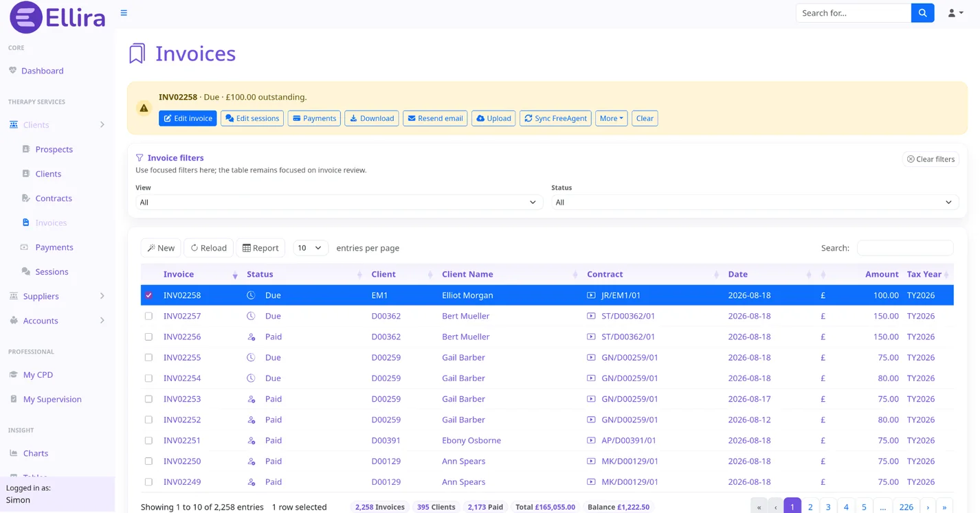980x513 pixels.
Task: Go to pagination page 2
Action: [x=810, y=507]
